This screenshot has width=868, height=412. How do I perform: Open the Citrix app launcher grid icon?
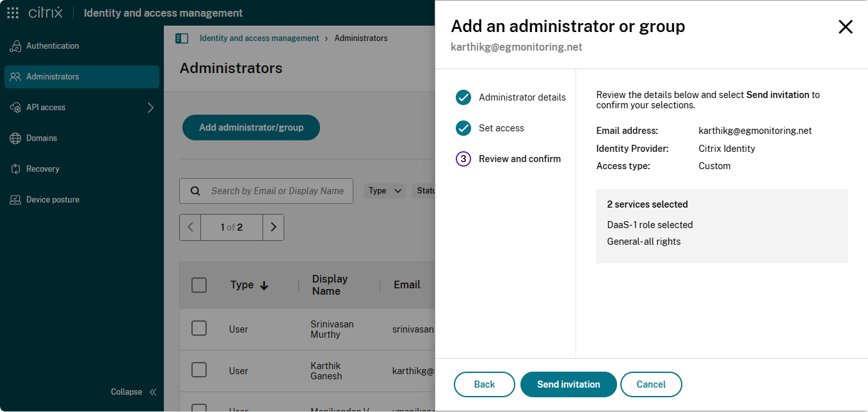pyautogui.click(x=13, y=13)
